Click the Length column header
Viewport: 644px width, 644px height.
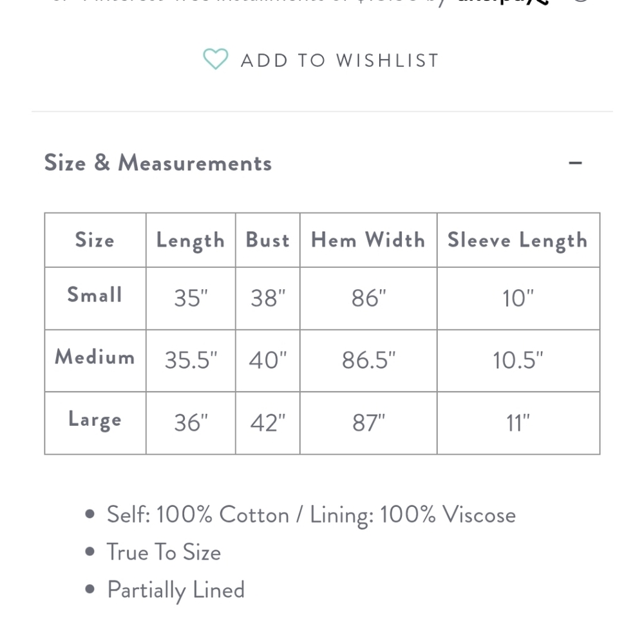coord(191,241)
